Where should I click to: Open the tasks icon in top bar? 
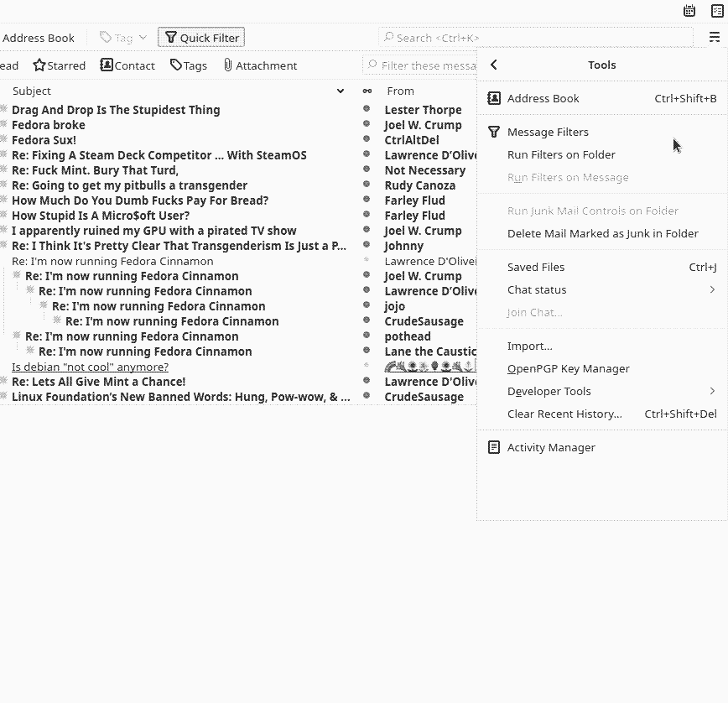coord(717,11)
